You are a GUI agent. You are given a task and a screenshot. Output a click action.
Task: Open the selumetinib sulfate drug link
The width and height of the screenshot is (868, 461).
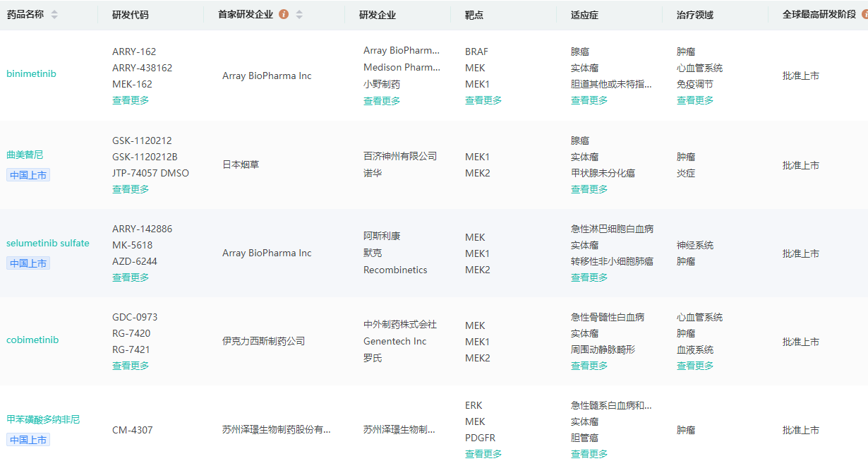pos(48,244)
